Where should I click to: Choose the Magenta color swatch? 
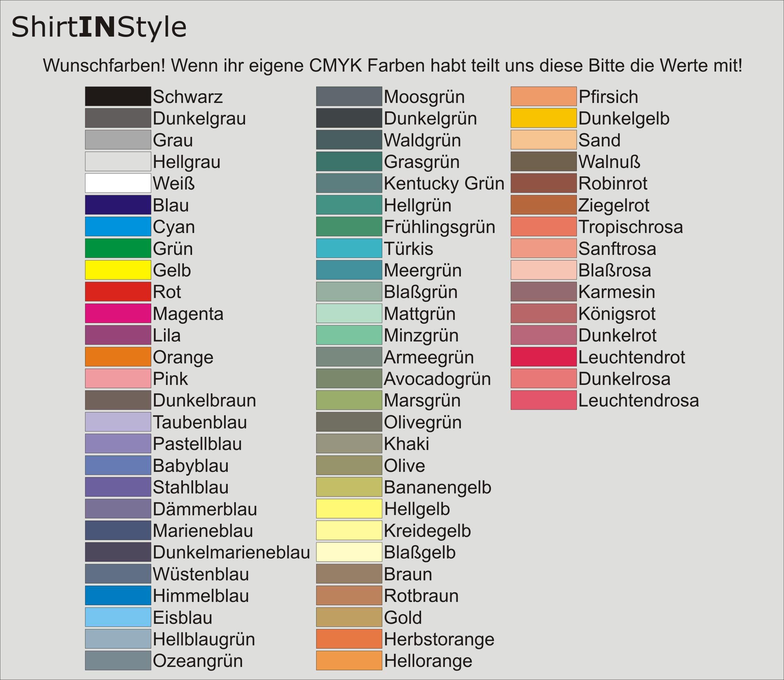point(118,313)
